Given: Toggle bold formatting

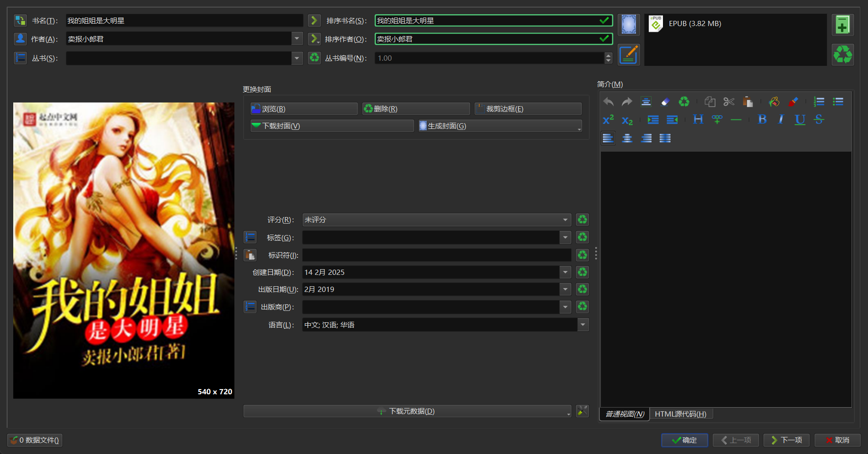Looking at the screenshot, I should pyautogui.click(x=762, y=119).
